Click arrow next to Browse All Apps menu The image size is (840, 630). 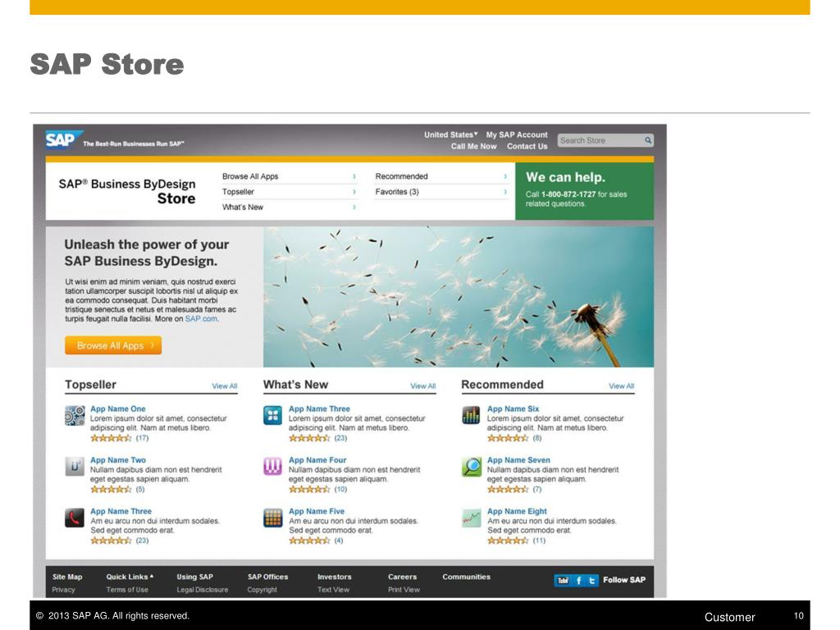tap(354, 176)
